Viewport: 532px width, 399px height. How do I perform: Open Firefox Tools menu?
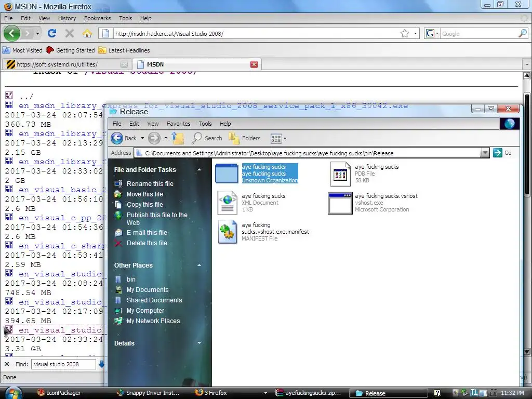(x=125, y=18)
